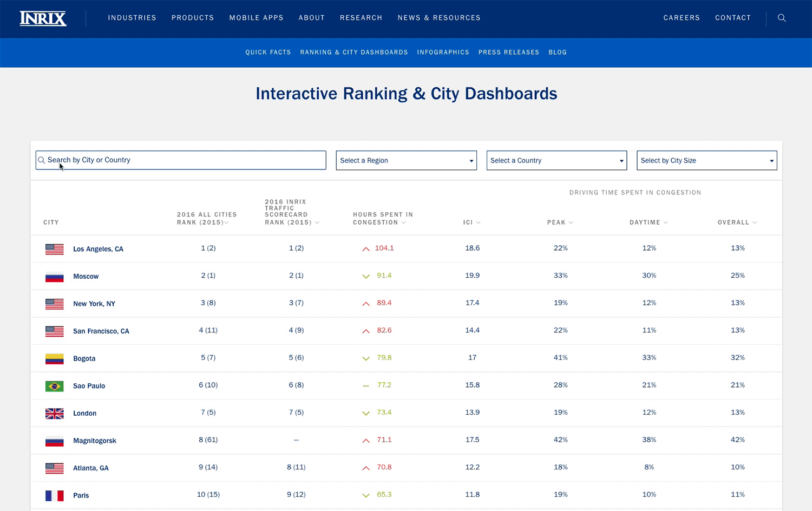Open the Bogota city link

pyautogui.click(x=84, y=358)
